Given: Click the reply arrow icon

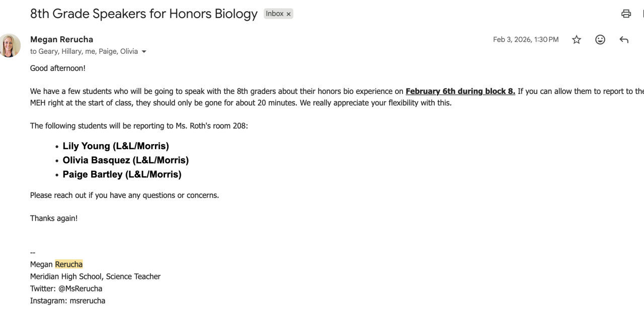Looking at the screenshot, I should pos(624,40).
